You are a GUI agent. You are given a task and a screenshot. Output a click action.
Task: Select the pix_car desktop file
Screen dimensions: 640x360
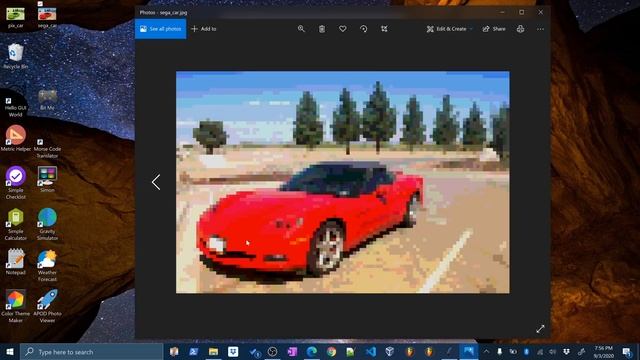pos(16,17)
